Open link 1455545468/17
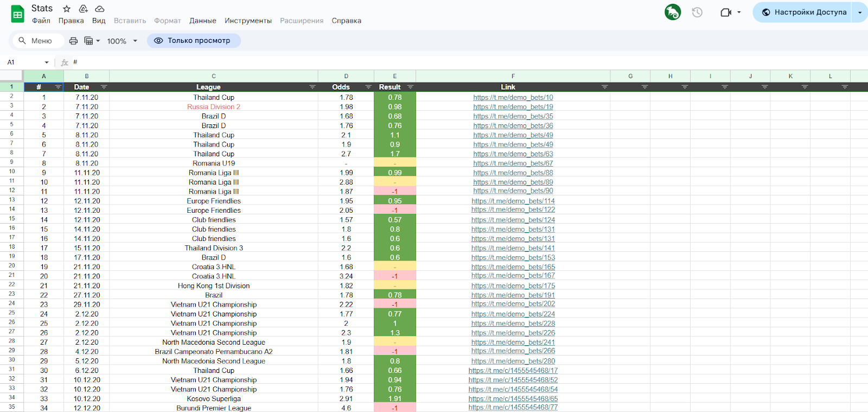Viewport: 868px width, 412px height. tap(513, 371)
